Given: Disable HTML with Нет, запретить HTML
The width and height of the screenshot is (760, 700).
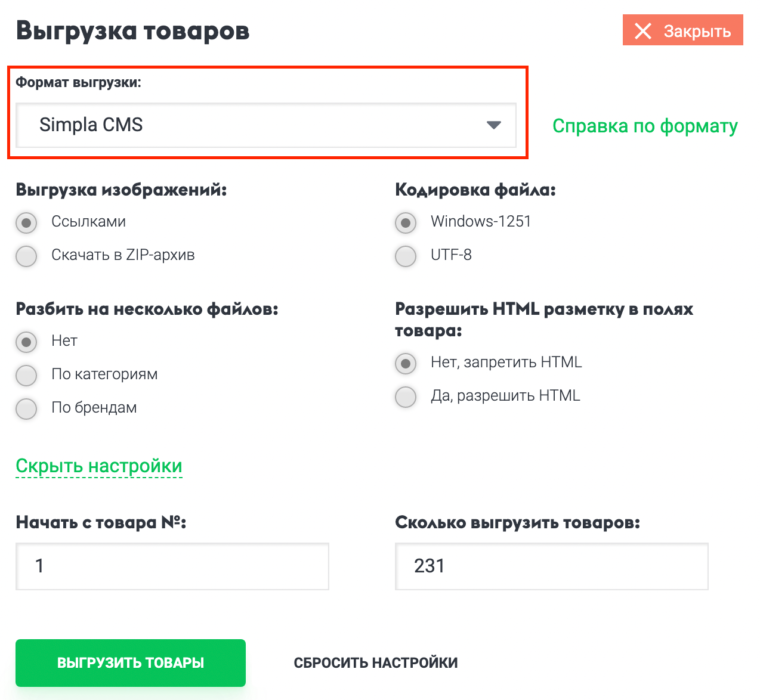Looking at the screenshot, I should 406,364.
